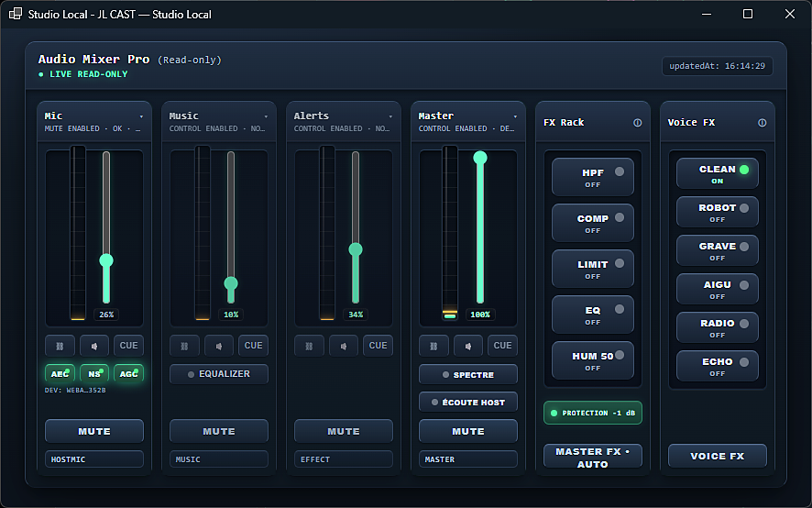This screenshot has width=812, height=508.
Task: Click the updatedAt: 16:14:29 timestamp
Action: [718, 66]
